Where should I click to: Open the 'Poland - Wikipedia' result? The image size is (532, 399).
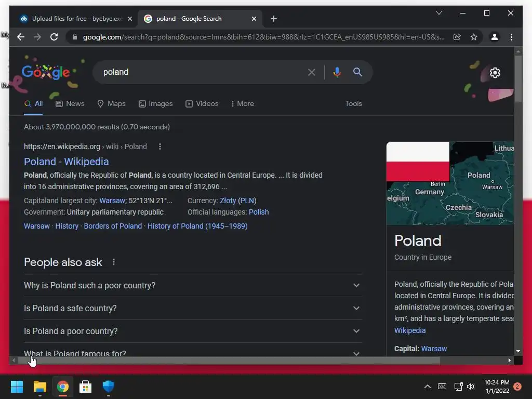tap(66, 162)
